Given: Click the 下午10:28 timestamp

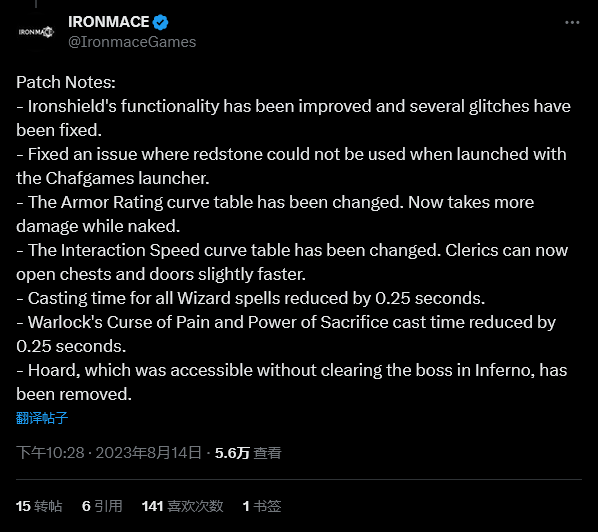Looking at the screenshot, I should pos(50,453).
